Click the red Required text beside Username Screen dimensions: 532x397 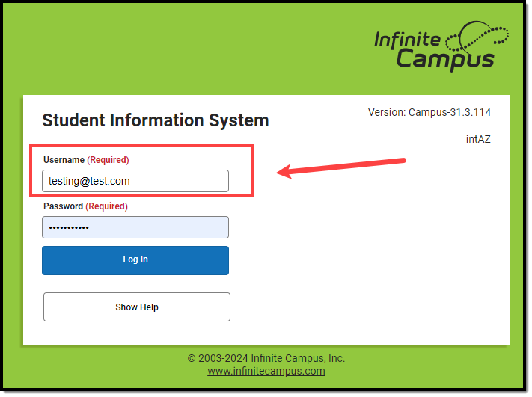[x=108, y=160]
